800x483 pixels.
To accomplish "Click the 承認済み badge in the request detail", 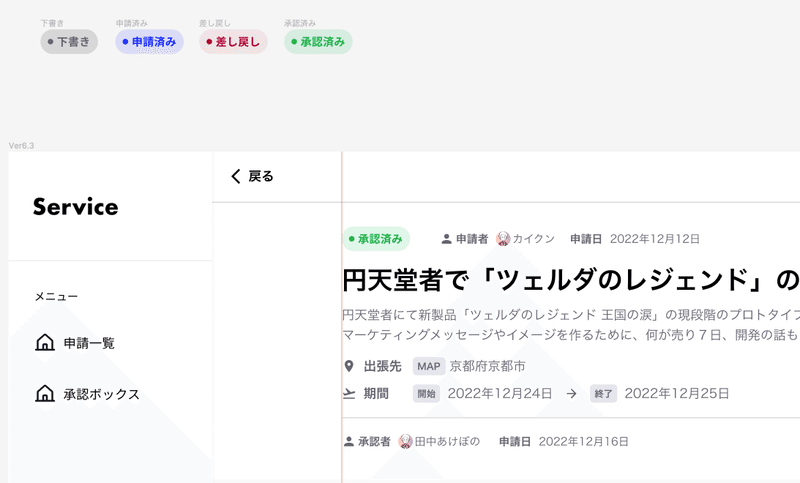I will tap(376, 239).
